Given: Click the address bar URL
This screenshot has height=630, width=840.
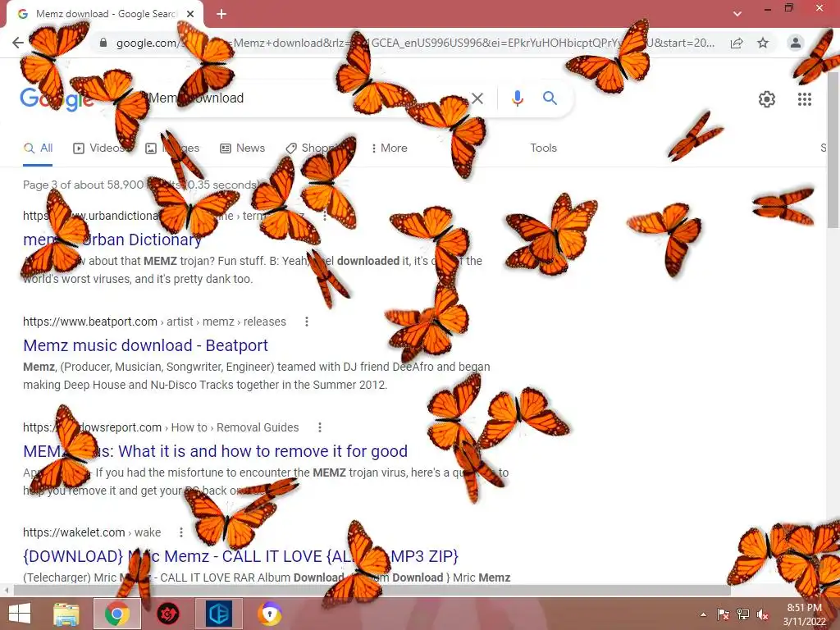Looking at the screenshot, I should 415,43.
